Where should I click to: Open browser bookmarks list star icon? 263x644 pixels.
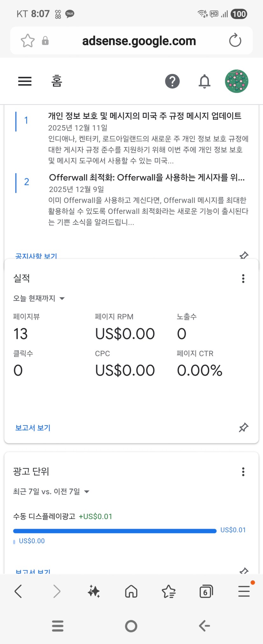pos(169,591)
